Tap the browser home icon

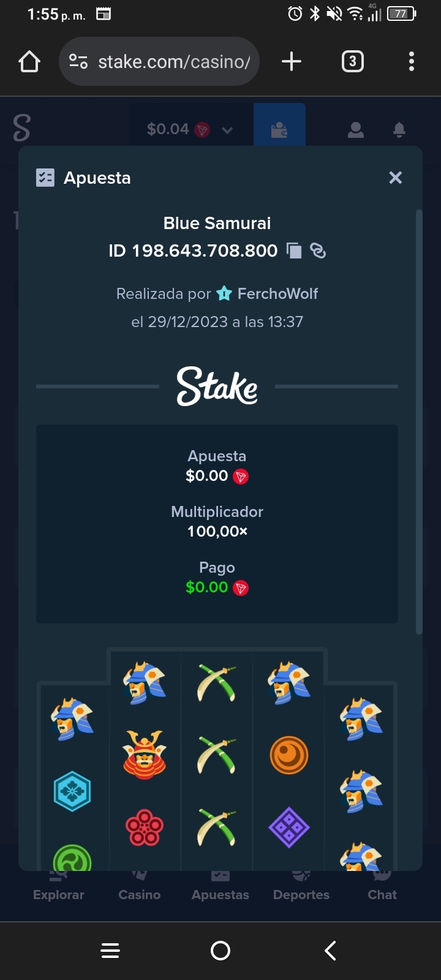coord(29,61)
